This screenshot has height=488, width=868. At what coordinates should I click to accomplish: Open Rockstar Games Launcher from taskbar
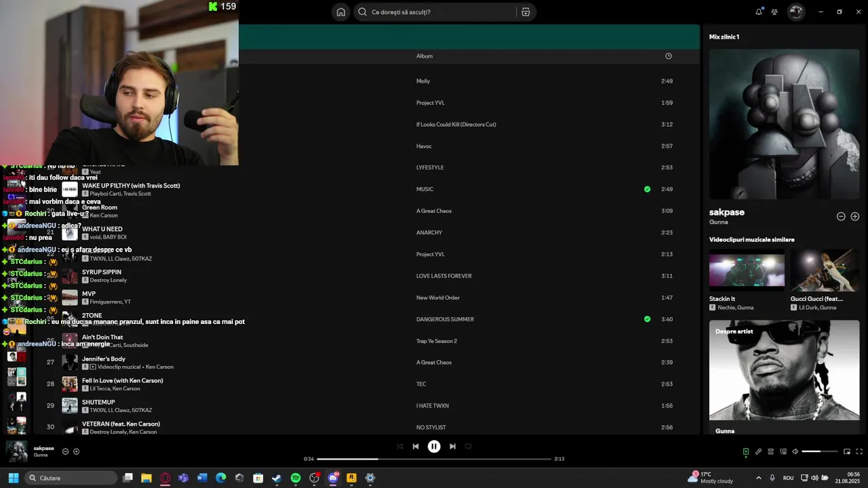coord(351,478)
